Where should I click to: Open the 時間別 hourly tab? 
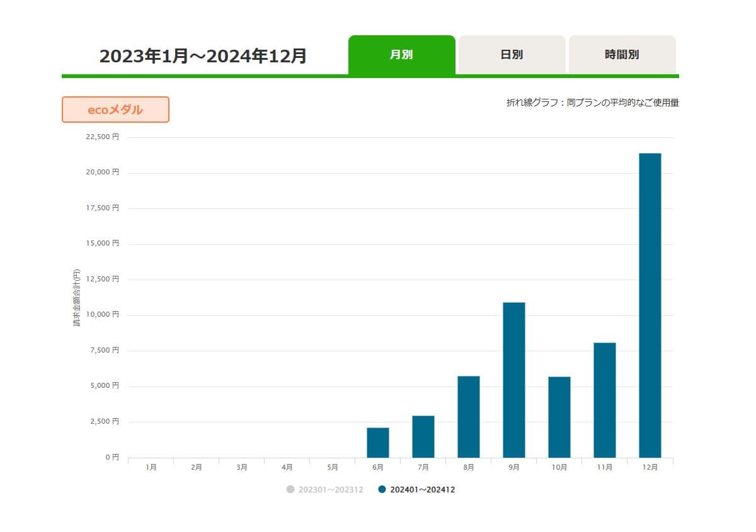pyautogui.click(x=622, y=55)
